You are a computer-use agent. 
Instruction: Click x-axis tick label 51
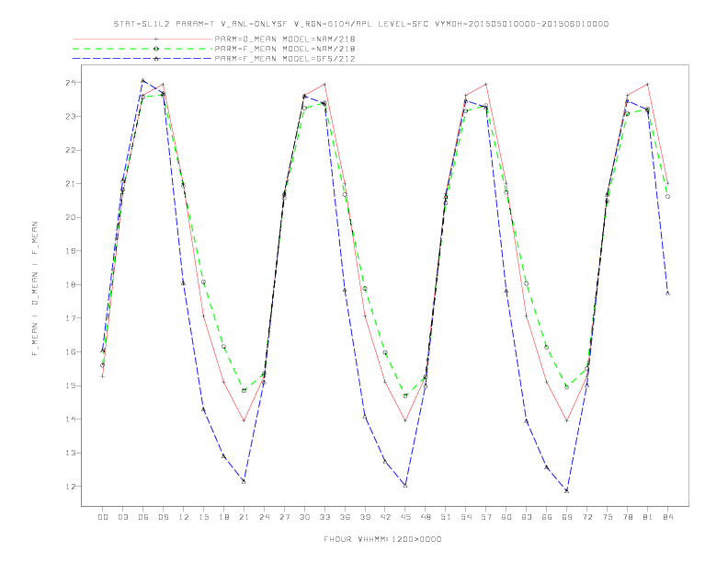point(446,517)
